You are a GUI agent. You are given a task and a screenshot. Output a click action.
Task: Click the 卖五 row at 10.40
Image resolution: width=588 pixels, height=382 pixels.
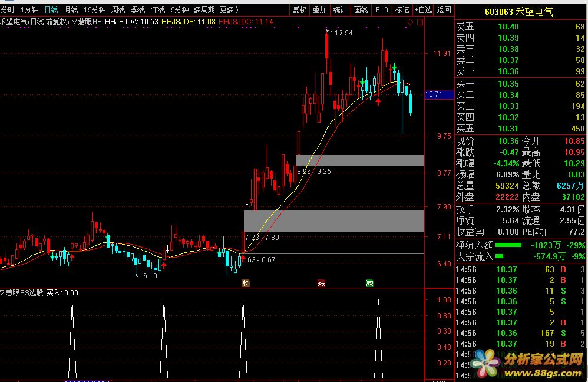pos(521,27)
